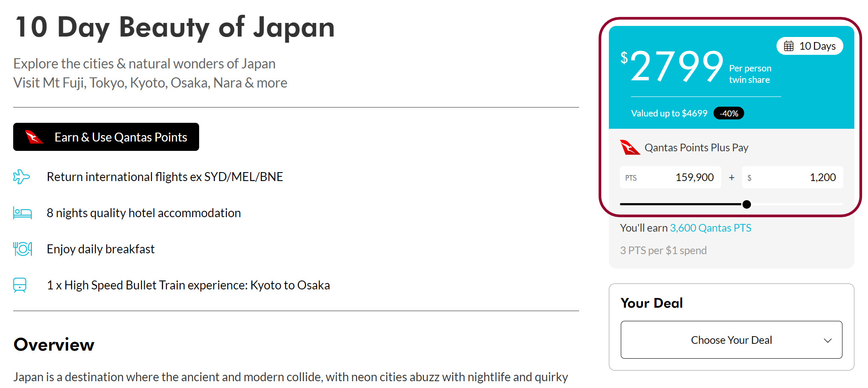The image size is (868, 388).
Task: Click the $2799 price amount
Action: [x=672, y=66]
